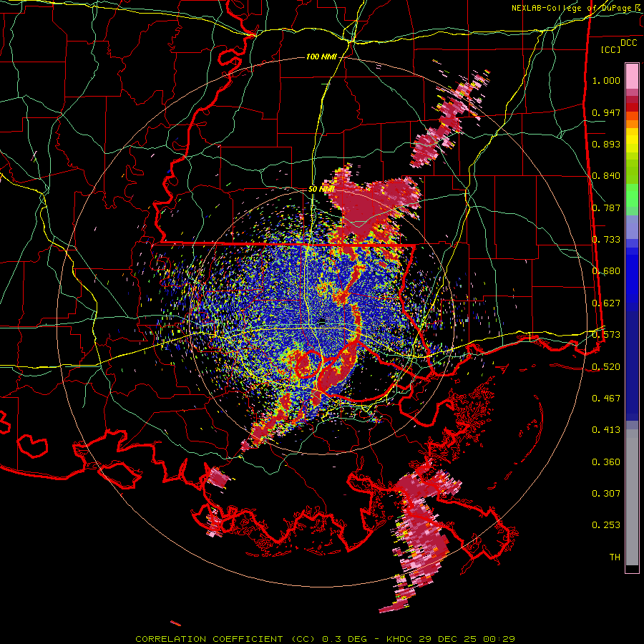The height and width of the screenshot is (644, 644).
Task: Click the 0.680 scale value
Action: click(606, 271)
